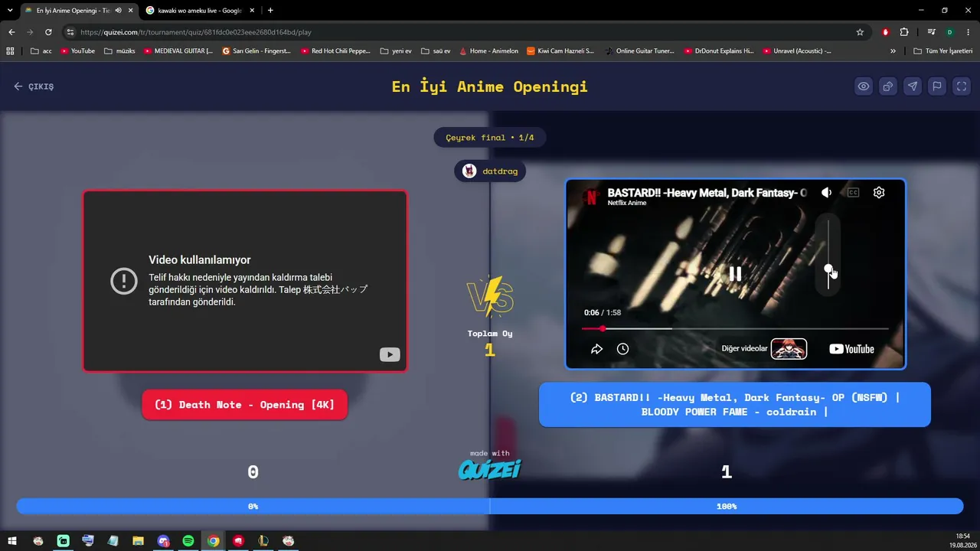The width and height of the screenshot is (980, 551).
Task: Click the BASTARD!! video title link
Action: coord(707,193)
